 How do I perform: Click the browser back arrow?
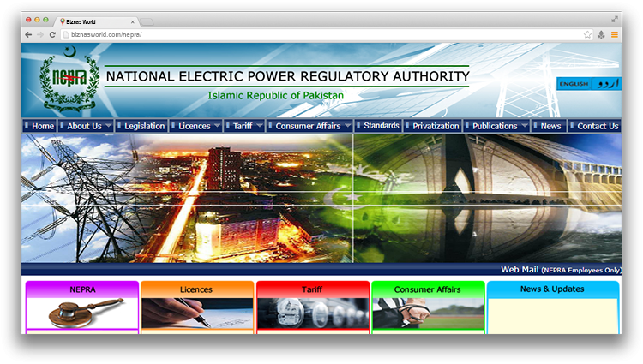[x=28, y=35]
